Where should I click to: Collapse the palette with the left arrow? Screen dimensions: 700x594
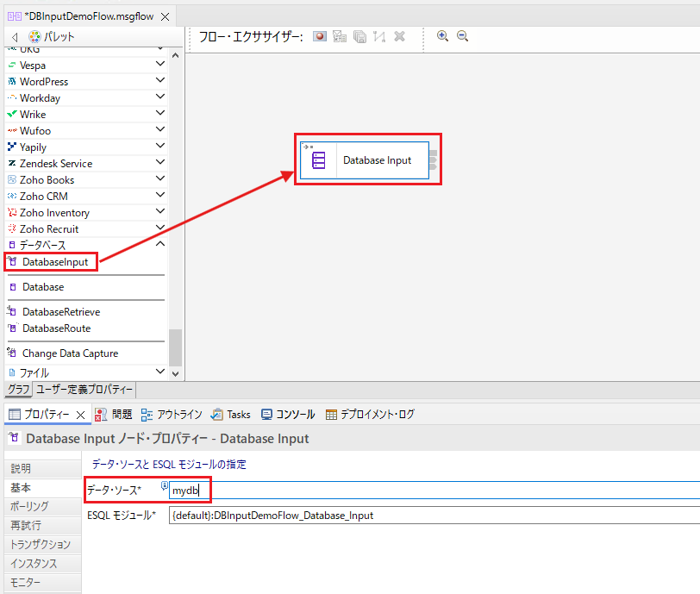[15, 37]
